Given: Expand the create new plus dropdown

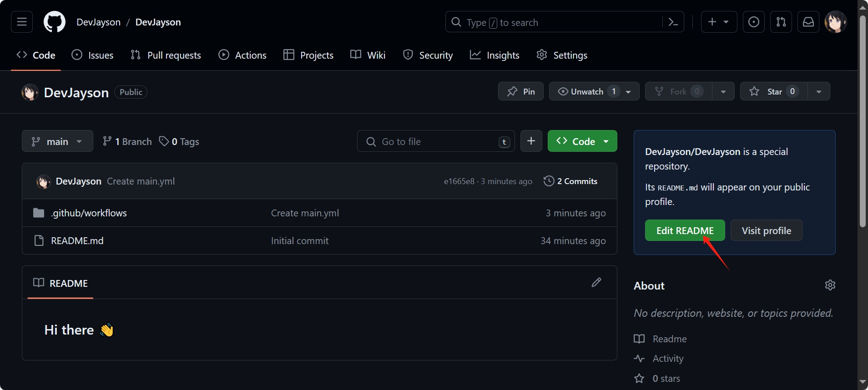Looking at the screenshot, I should 719,22.
